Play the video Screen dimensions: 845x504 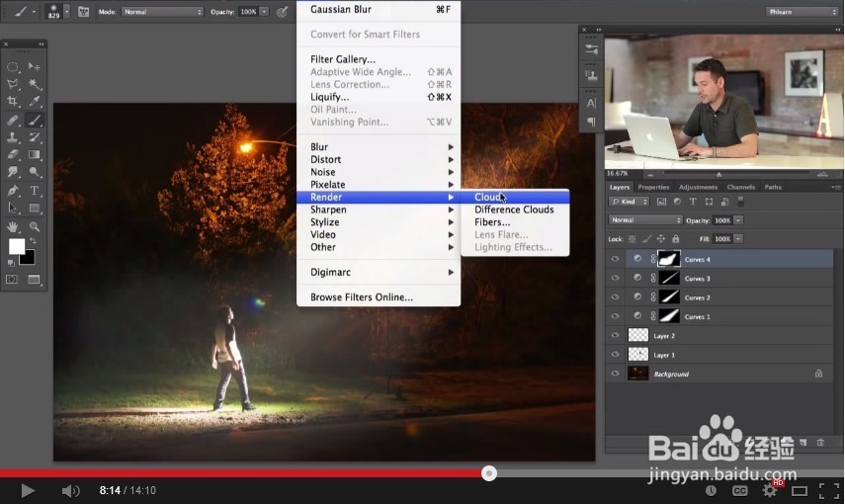(x=28, y=490)
